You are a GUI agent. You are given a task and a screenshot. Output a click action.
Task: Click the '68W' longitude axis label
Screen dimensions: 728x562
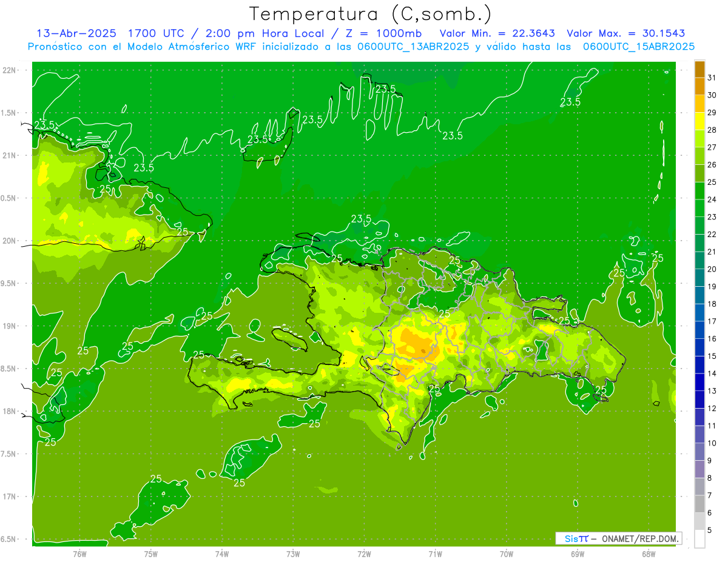click(x=649, y=554)
